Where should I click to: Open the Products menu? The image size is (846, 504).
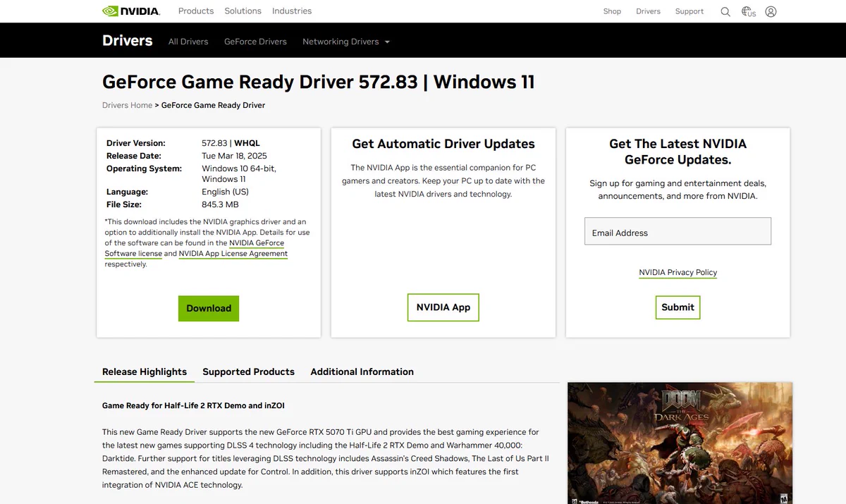point(196,11)
